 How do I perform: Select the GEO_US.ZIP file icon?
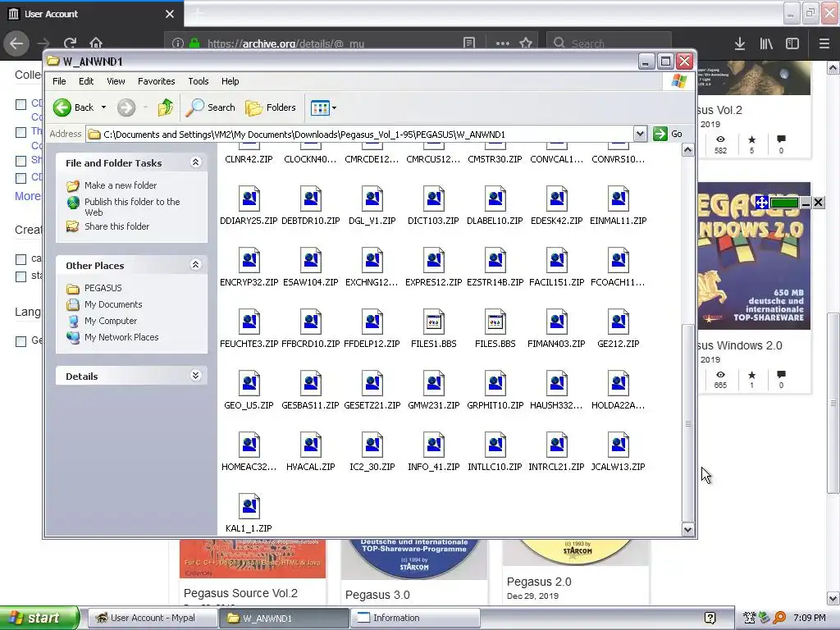click(x=249, y=384)
